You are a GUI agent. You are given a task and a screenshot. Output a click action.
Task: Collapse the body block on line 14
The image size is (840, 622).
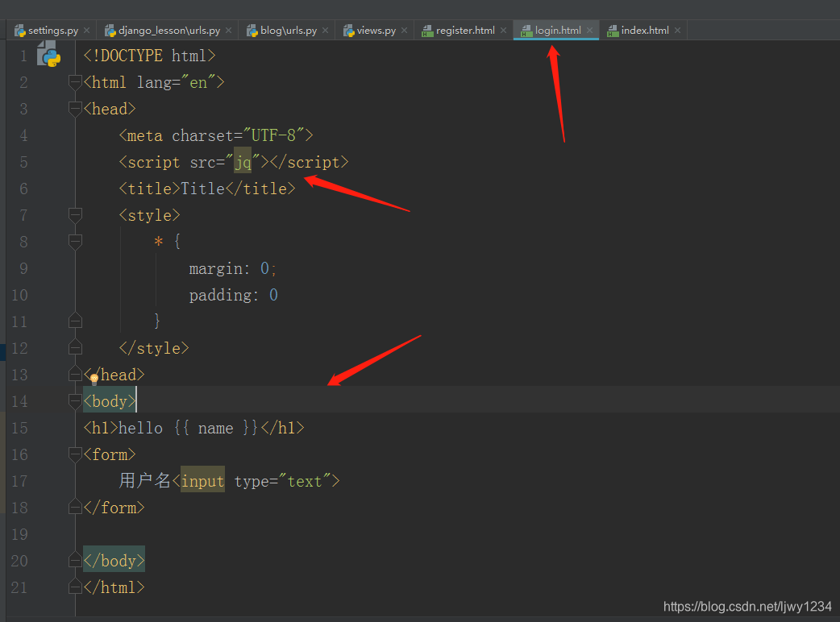click(x=75, y=401)
